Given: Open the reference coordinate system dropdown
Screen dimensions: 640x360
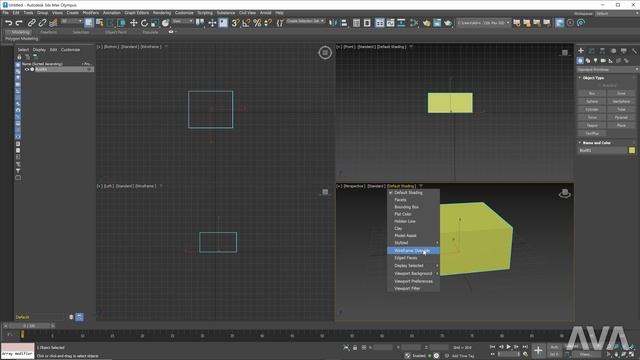Looking at the screenshot, I should click(182, 21).
